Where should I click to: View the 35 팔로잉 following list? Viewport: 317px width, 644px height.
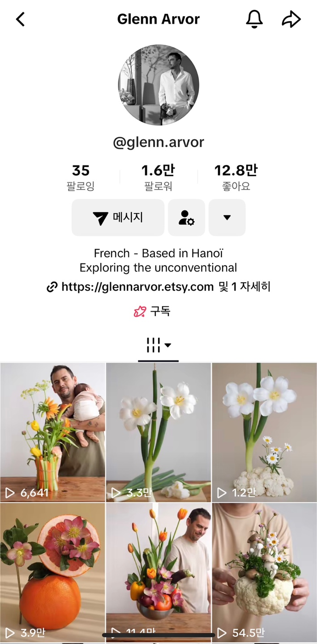pyautogui.click(x=81, y=178)
